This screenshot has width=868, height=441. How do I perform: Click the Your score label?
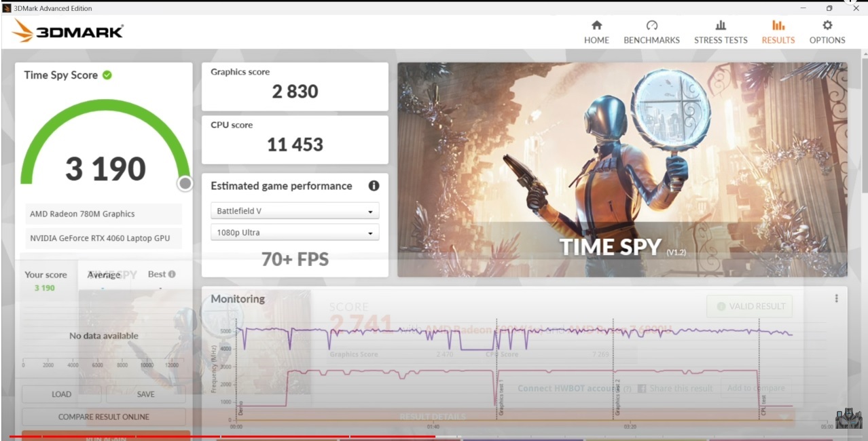click(46, 275)
